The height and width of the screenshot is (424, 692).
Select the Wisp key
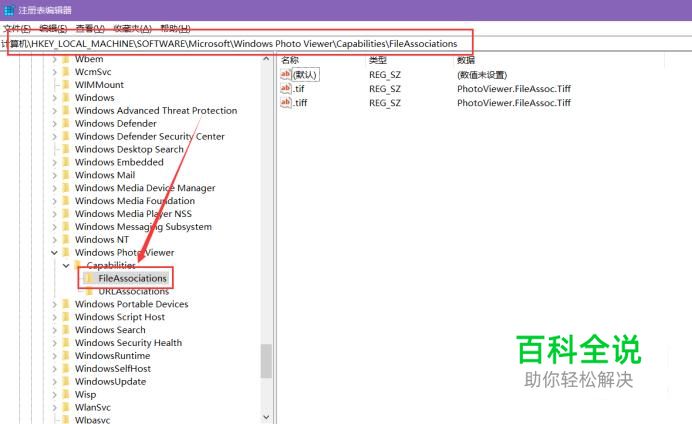tap(85, 394)
